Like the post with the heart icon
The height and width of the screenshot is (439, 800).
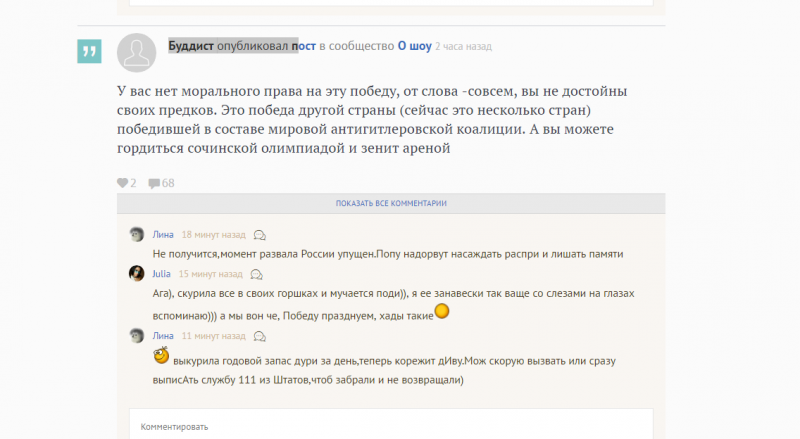[122, 183]
